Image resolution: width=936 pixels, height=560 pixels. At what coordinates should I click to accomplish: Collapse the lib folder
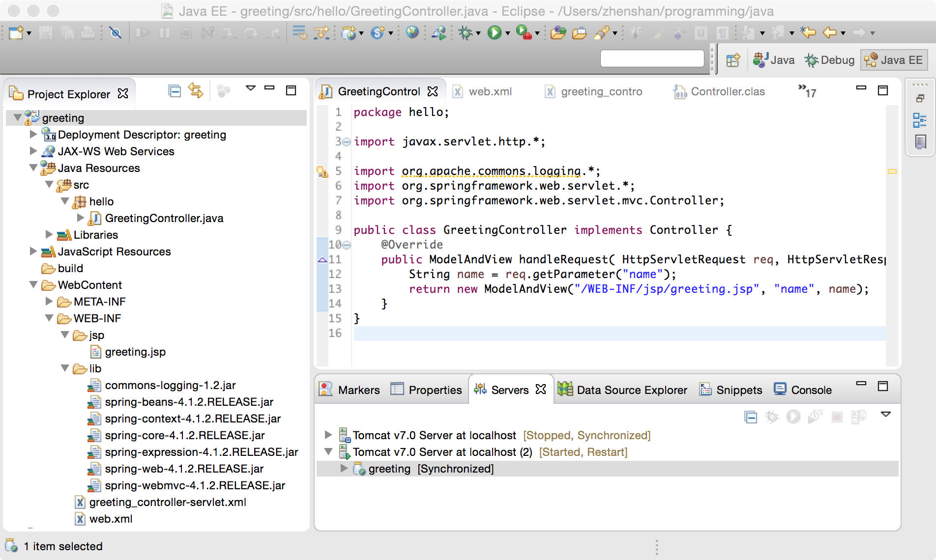[x=65, y=368]
